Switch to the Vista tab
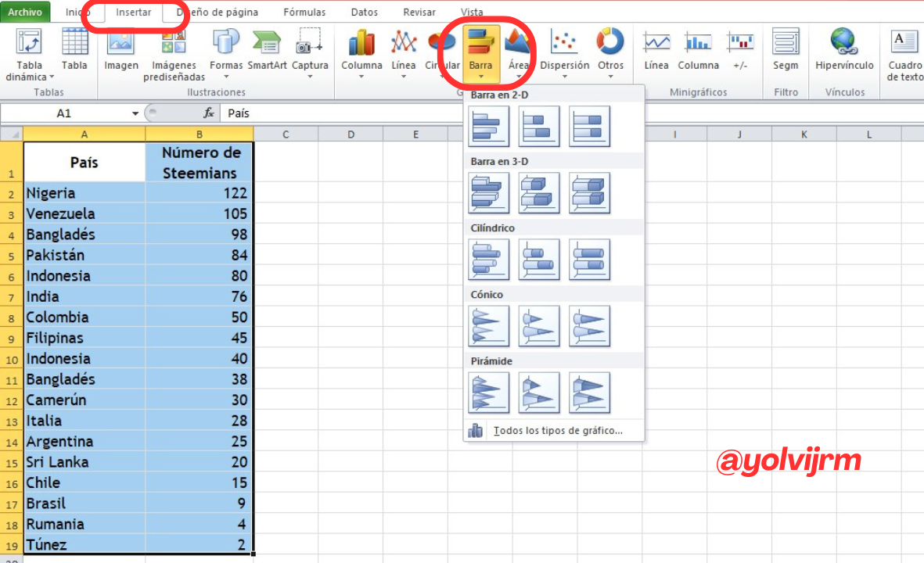Viewport: 924px width, 563px height. click(472, 12)
